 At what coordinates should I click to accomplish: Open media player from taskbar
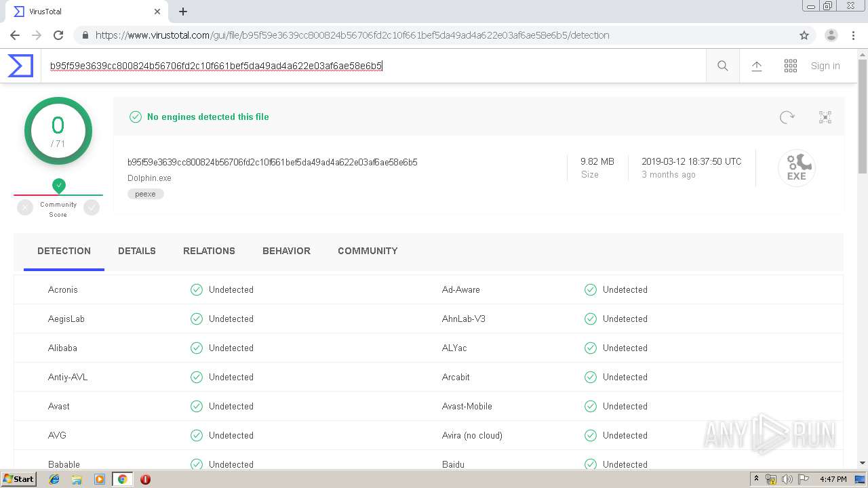(100, 479)
